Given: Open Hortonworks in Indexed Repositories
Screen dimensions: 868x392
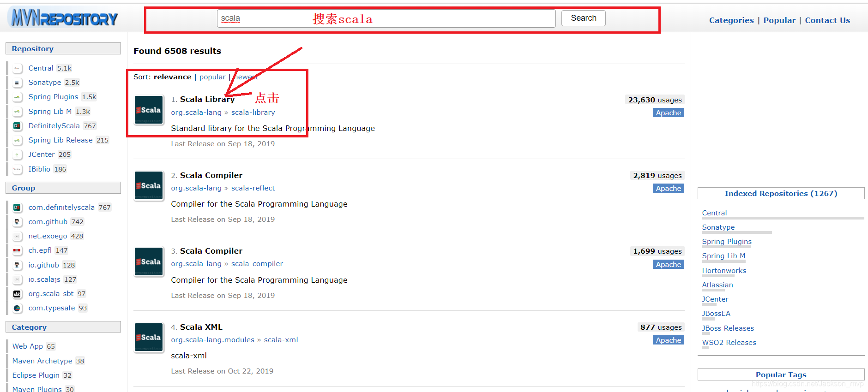Looking at the screenshot, I should coord(724,271).
